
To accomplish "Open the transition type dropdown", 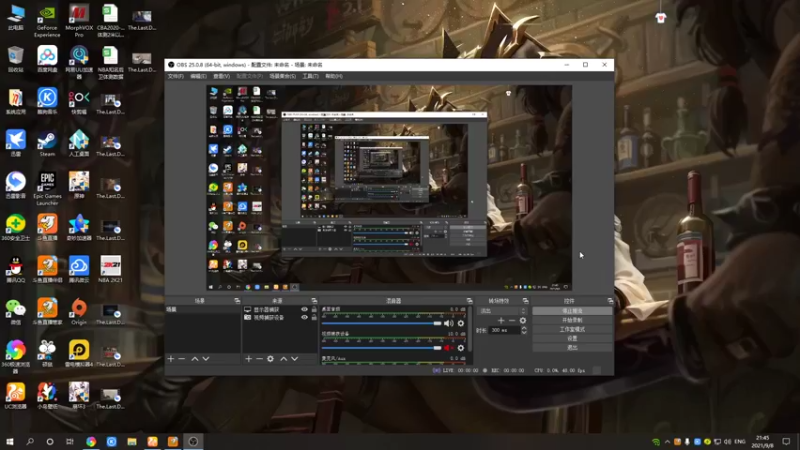I will [x=502, y=311].
